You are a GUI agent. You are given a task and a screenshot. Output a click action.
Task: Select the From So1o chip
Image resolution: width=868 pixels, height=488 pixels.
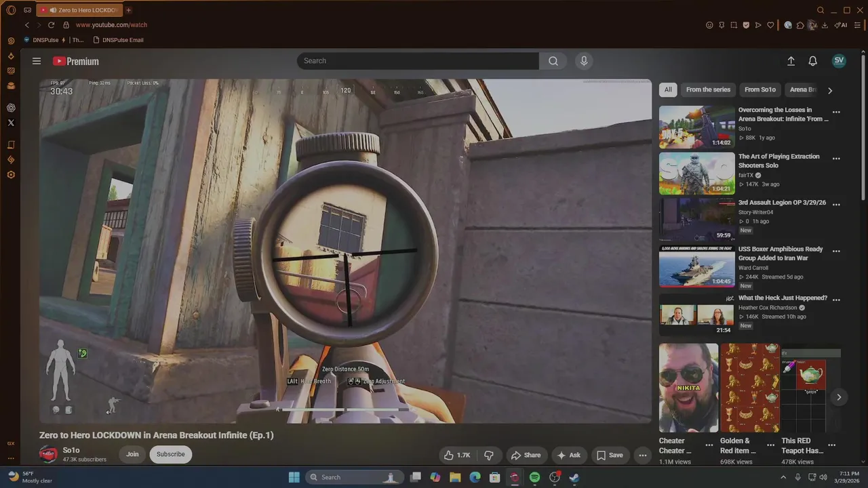[759, 89]
